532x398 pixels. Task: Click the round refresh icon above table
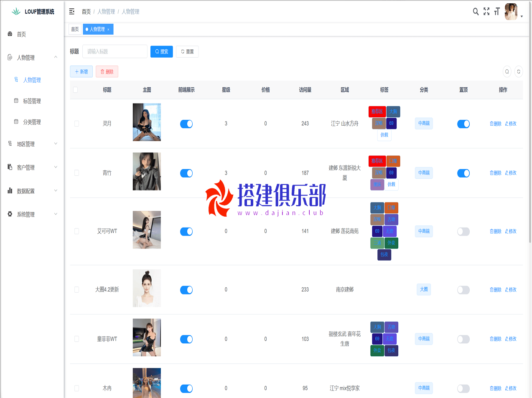[x=519, y=72]
